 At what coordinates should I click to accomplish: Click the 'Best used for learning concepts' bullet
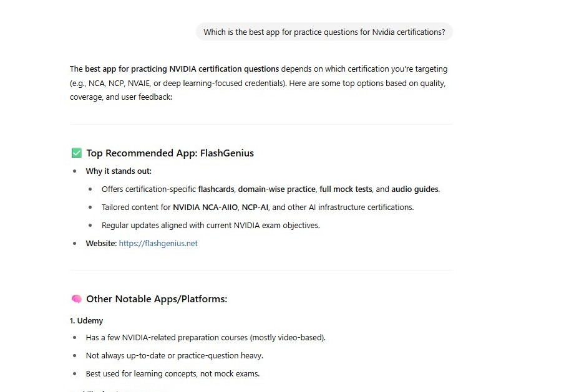[173, 374]
